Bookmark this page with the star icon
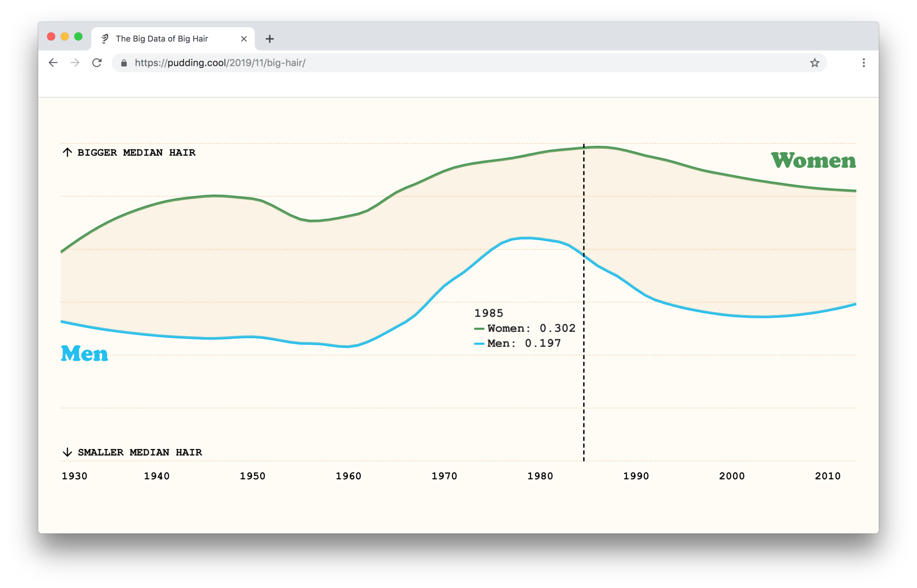Viewport: 917px width, 588px height. coord(814,63)
